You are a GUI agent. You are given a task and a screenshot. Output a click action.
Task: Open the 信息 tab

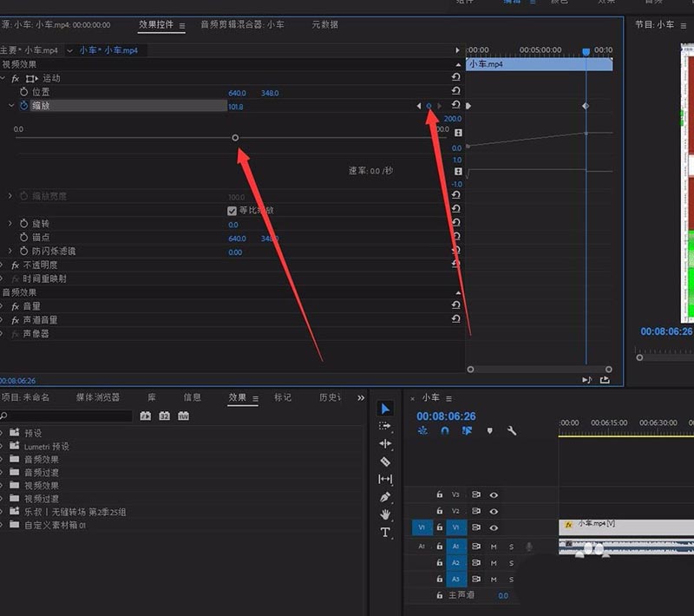[192, 397]
